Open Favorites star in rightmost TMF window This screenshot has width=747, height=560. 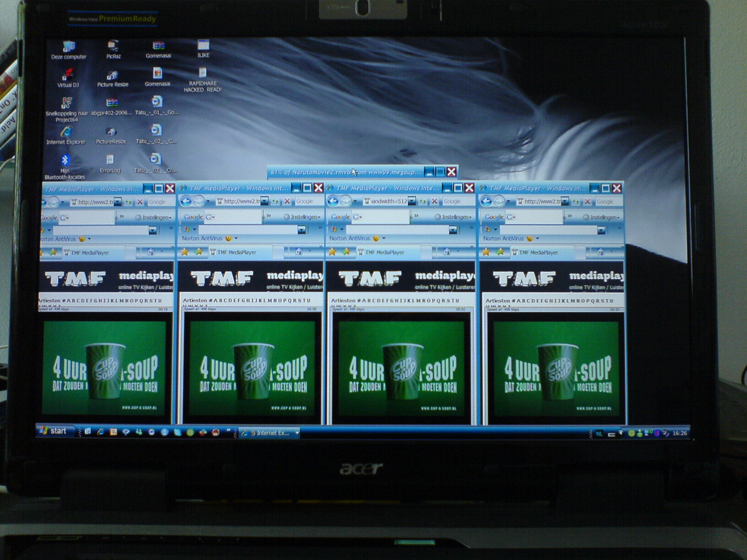click(486, 252)
